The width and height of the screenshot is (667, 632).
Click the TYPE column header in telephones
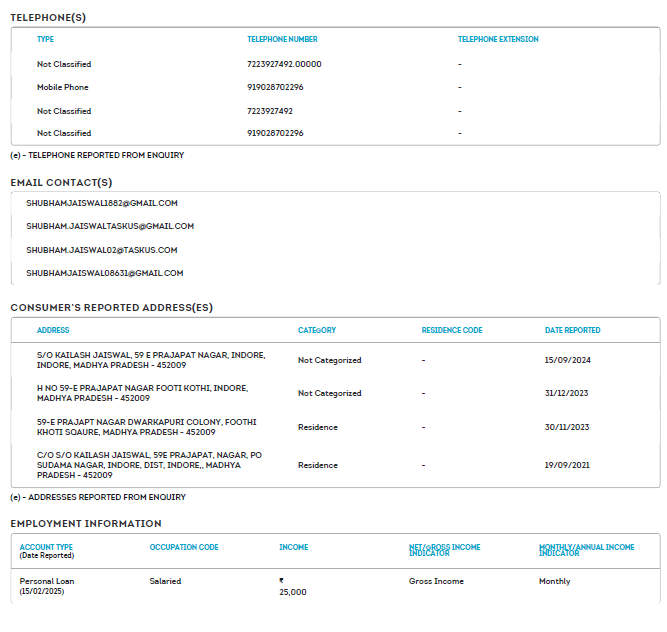tap(45, 39)
